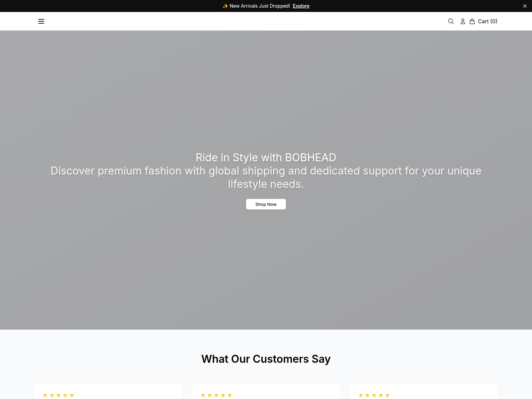Open the user account icon
532x399 pixels.
[463, 21]
